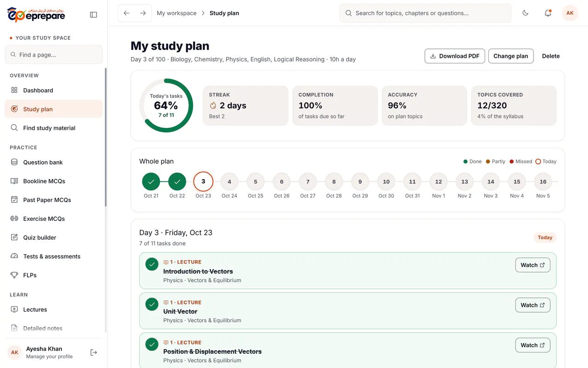Viewport: 588px width, 368px height.
Task: Uncheck the Introduction to Vectors task
Action: click(x=152, y=264)
